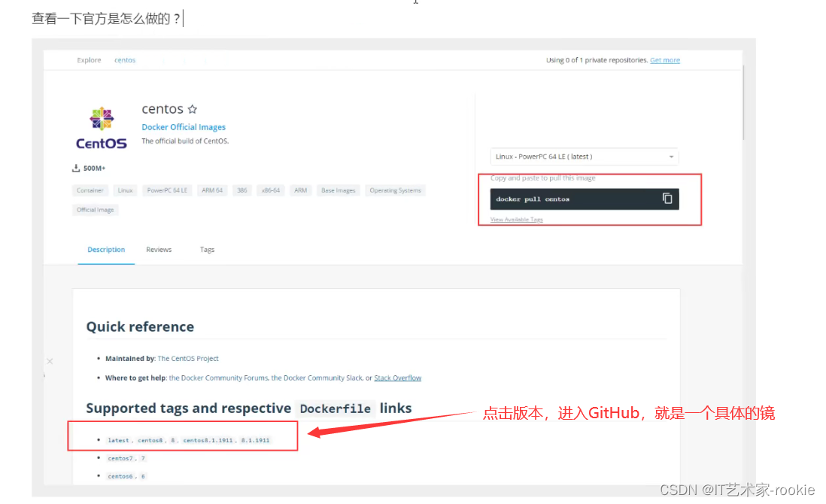Star the centos repository

click(x=193, y=109)
